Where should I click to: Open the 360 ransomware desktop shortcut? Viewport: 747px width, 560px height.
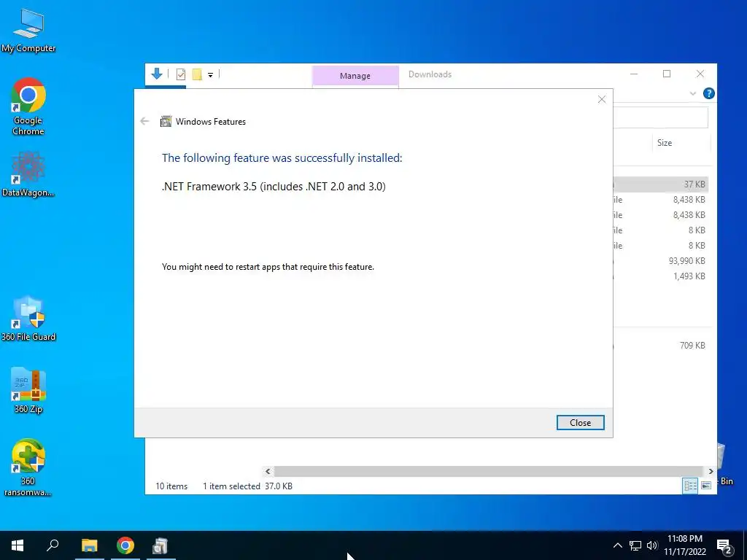tap(28, 467)
